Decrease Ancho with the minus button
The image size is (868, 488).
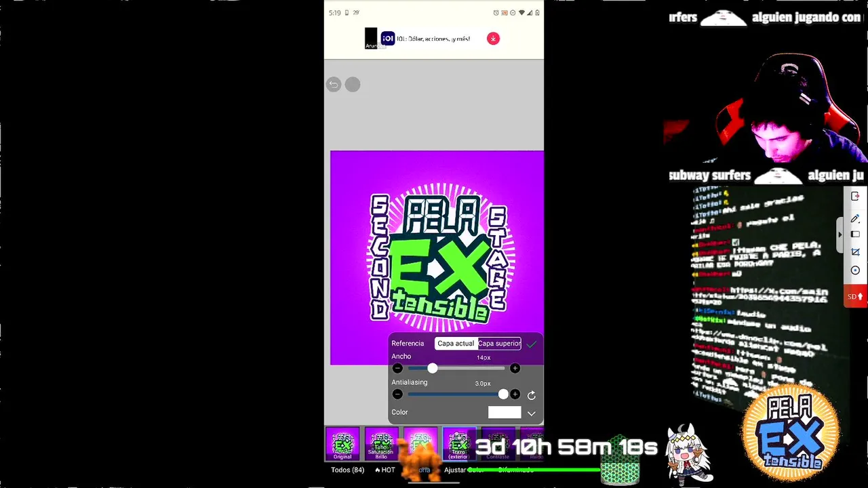tap(397, 368)
